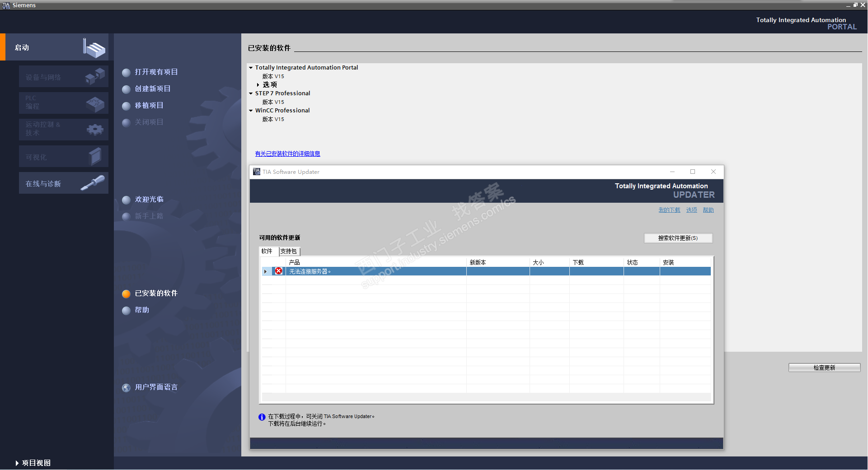The width and height of the screenshot is (868, 470).
Task: Choose 打开现有项目 in the start list
Action: click(x=156, y=72)
